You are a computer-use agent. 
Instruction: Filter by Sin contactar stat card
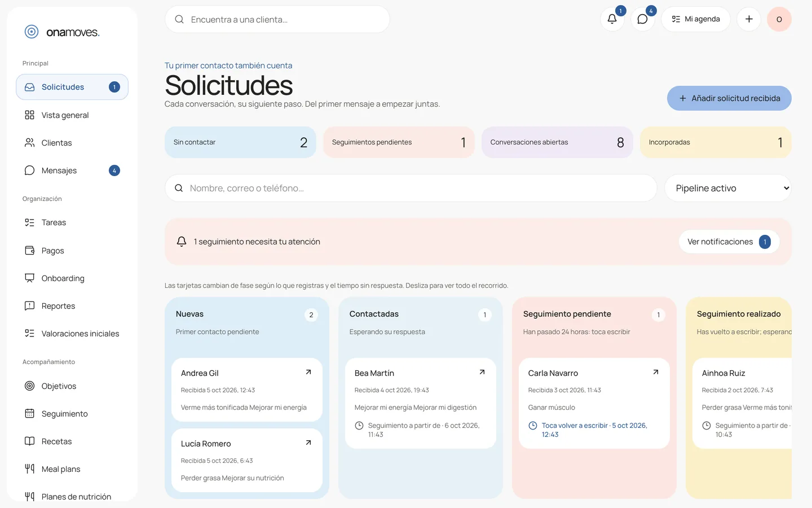240,142
